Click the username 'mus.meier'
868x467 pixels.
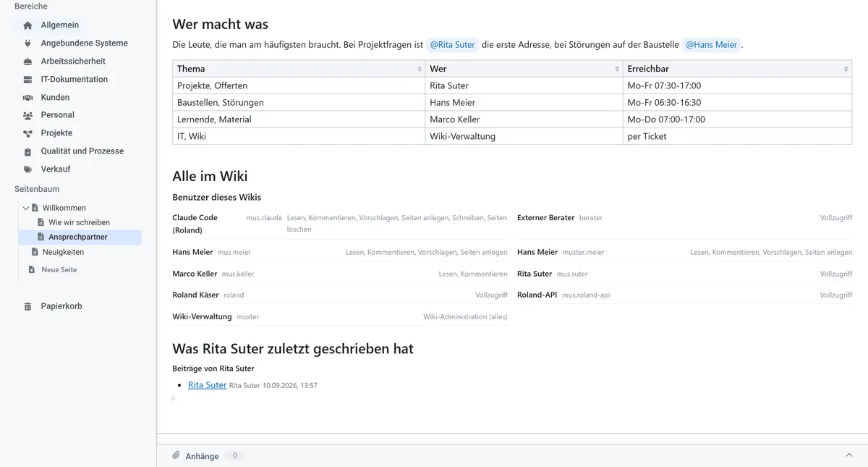click(x=234, y=252)
